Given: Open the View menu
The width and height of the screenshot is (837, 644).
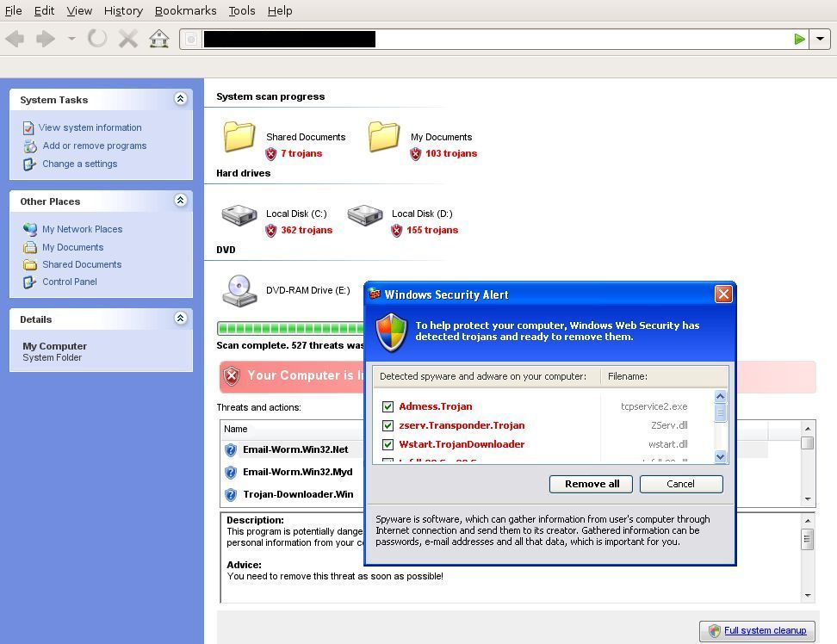Looking at the screenshot, I should (x=79, y=10).
